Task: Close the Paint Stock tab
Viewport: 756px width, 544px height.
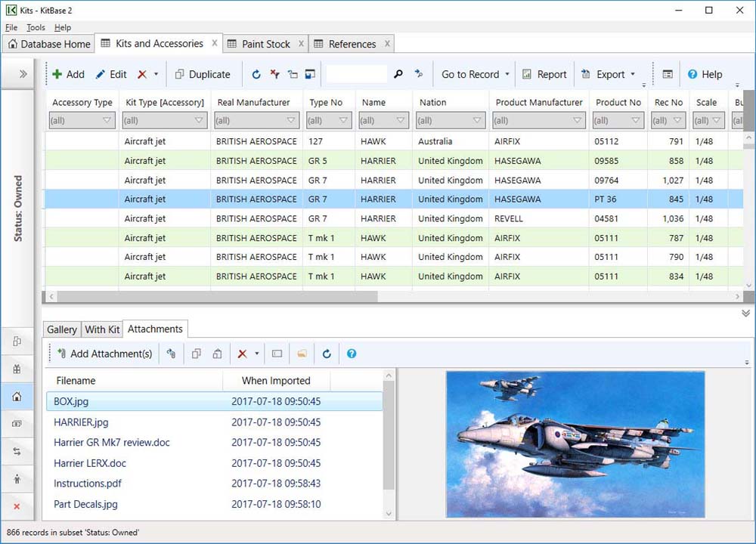Action: [301, 44]
